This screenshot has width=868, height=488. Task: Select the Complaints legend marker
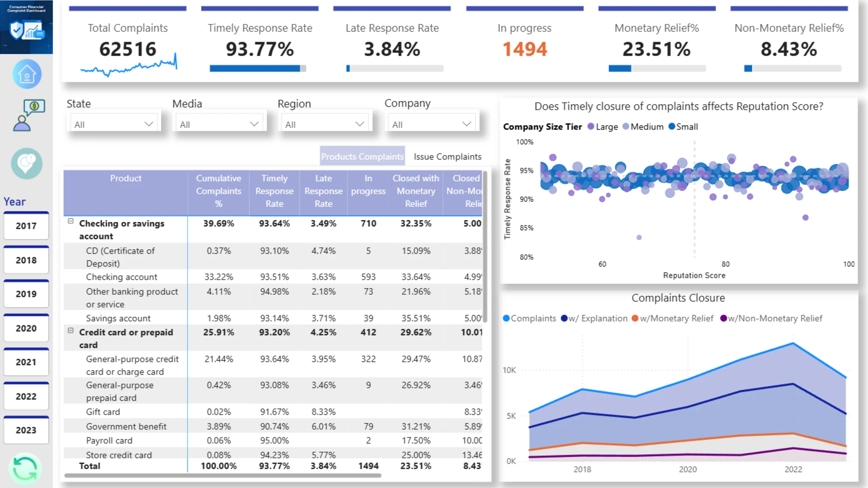point(506,319)
